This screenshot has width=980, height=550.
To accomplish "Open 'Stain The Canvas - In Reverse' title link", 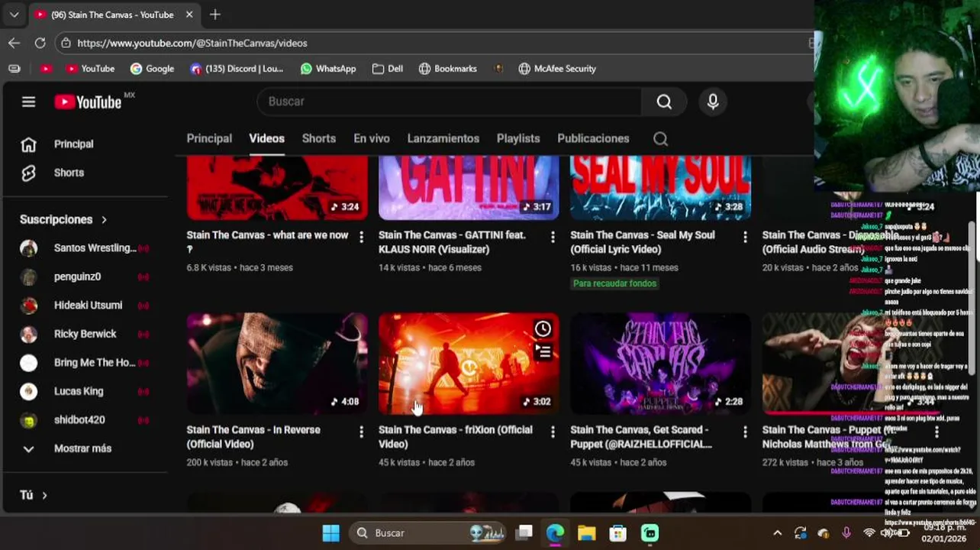I will pos(253,437).
